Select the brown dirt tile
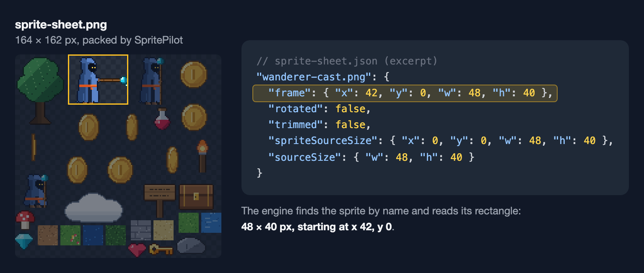 (x=47, y=235)
